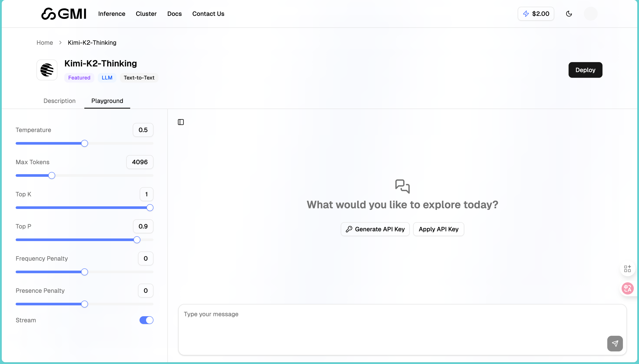Viewport: 639px width, 364px height.
Task: Open the Inference menu
Action: tap(111, 14)
